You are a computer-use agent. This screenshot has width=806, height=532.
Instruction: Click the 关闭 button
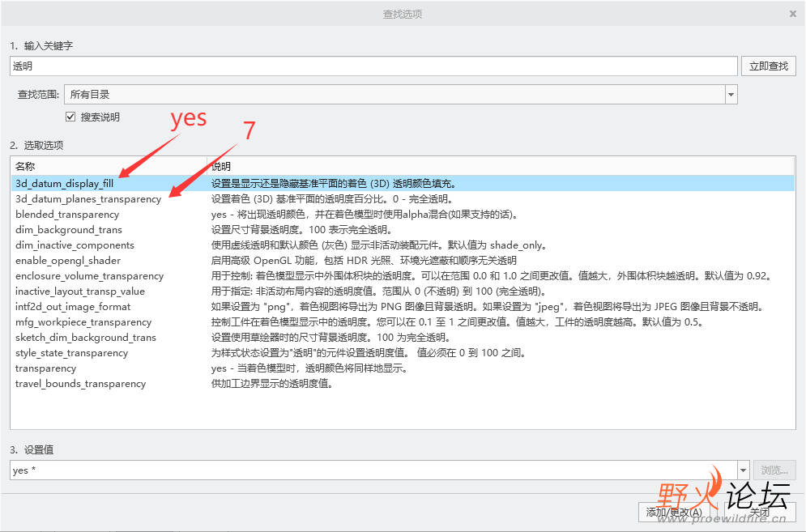[760, 512]
